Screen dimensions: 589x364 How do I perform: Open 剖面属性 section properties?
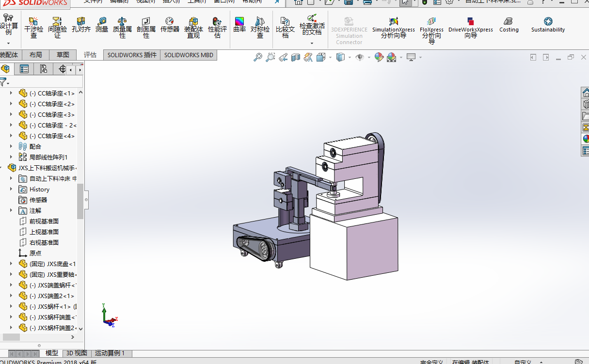tap(146, 28)
